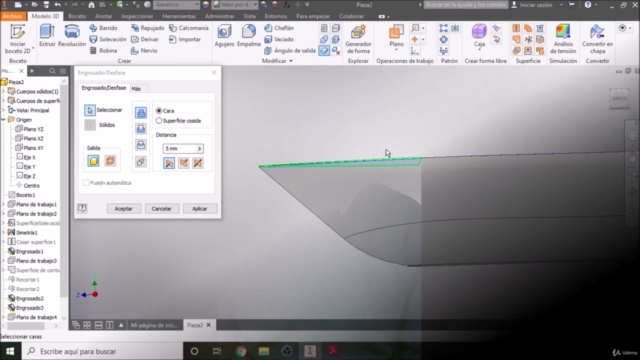640x360 pixels.
Task: Select the symmetric offset direction button
Action: tap(198, 163)
